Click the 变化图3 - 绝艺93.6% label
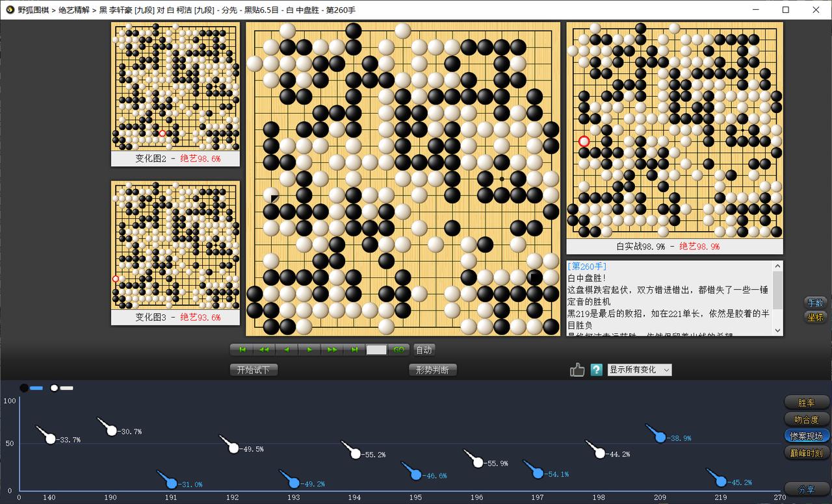The height and width of the screenshot is (504, 832). (177, 317)
